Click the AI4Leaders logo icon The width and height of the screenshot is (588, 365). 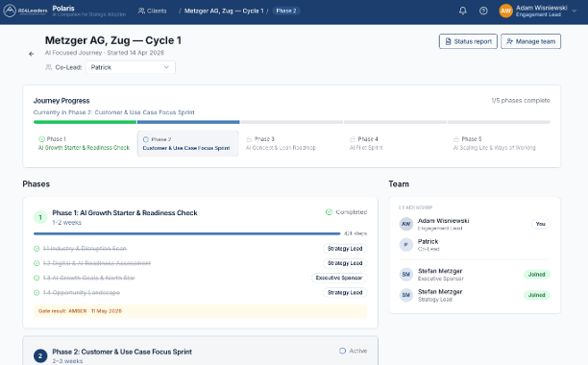(x=10, y=11)
